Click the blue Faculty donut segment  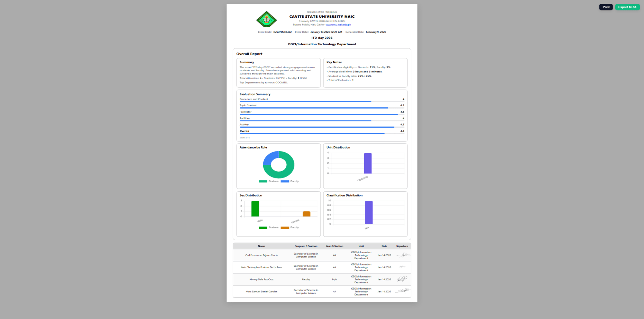coord(270,157)
